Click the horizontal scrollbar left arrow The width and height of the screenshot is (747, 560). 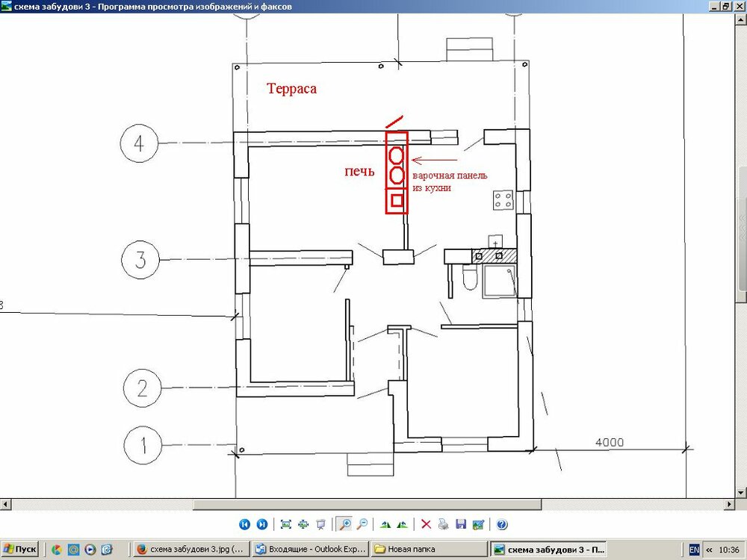click(x=5, y=504)
